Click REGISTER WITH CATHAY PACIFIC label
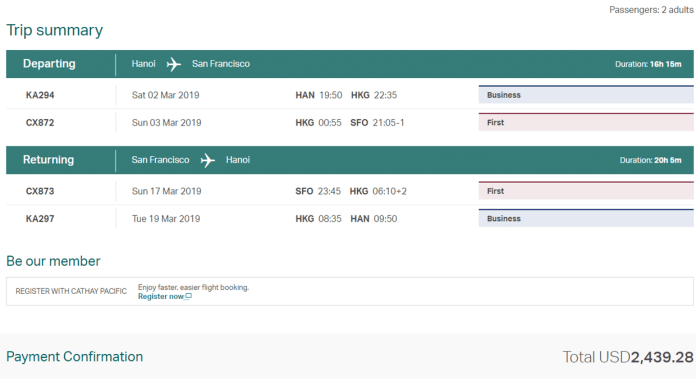The image size is (696, 386). [x=71, y=291]
